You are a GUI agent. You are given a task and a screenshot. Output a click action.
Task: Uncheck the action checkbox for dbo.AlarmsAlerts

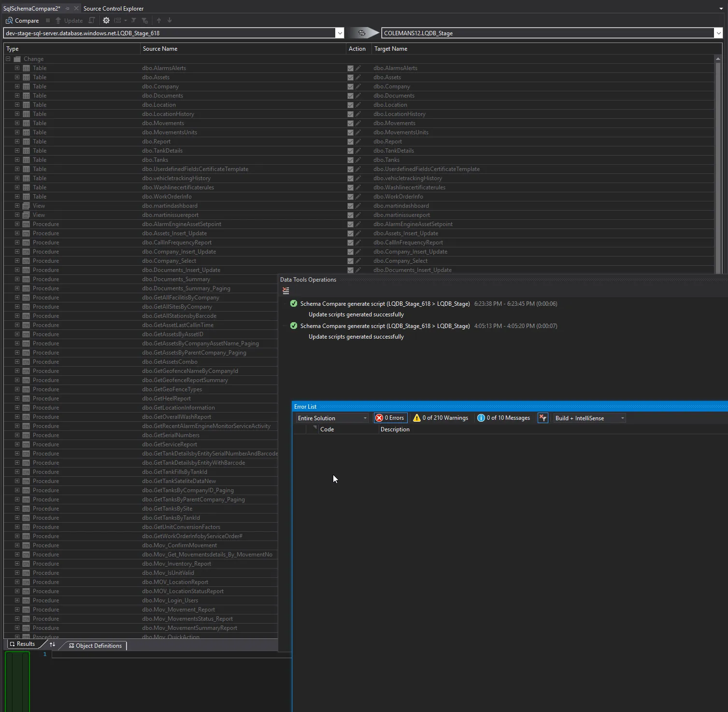point(350,68)
